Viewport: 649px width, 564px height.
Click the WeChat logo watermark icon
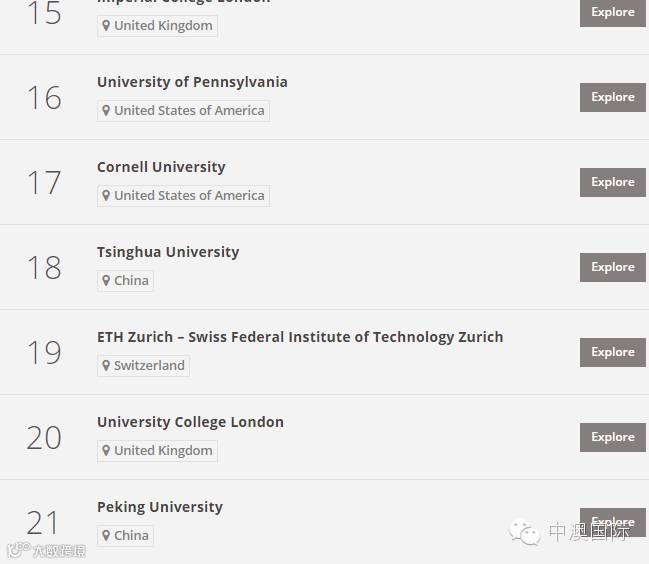[x=524, y=532]
